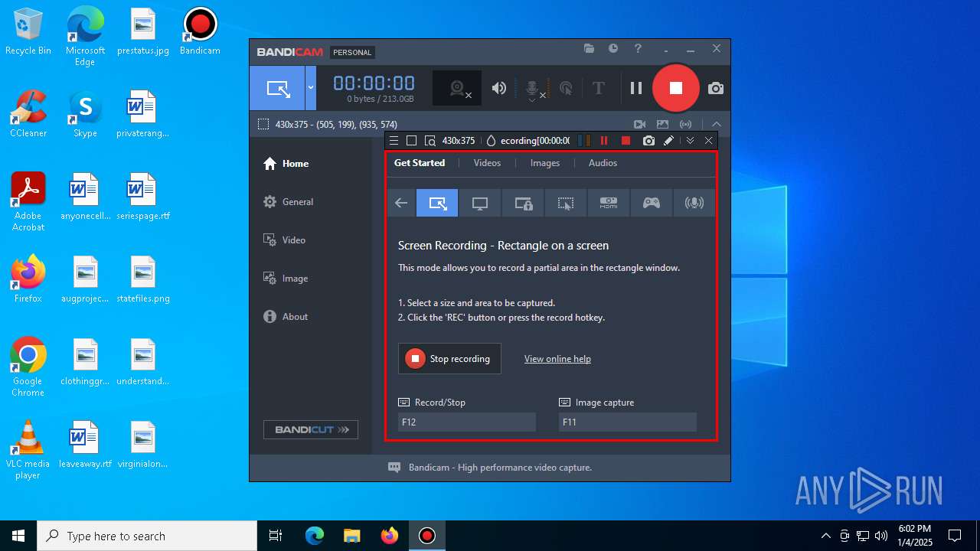Show hidden system tray icons
Screen dimensions: 980x551
pos(825,536)
